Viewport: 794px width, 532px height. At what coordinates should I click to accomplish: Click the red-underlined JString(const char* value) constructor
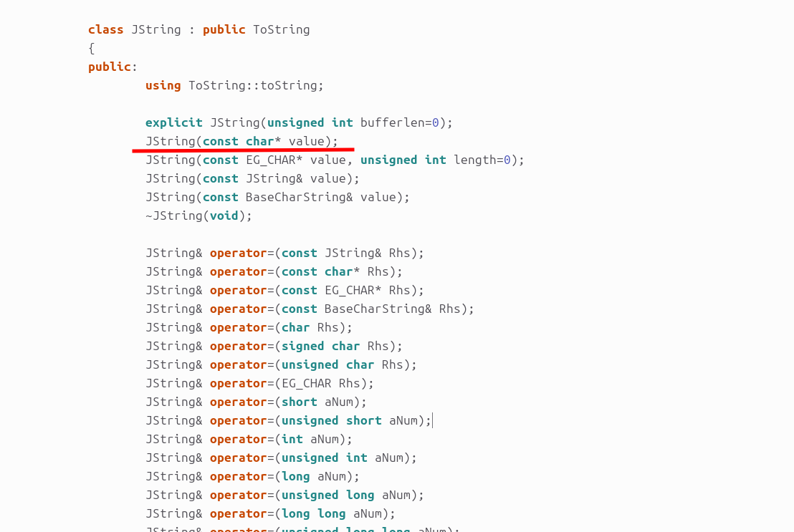point(241,141)
